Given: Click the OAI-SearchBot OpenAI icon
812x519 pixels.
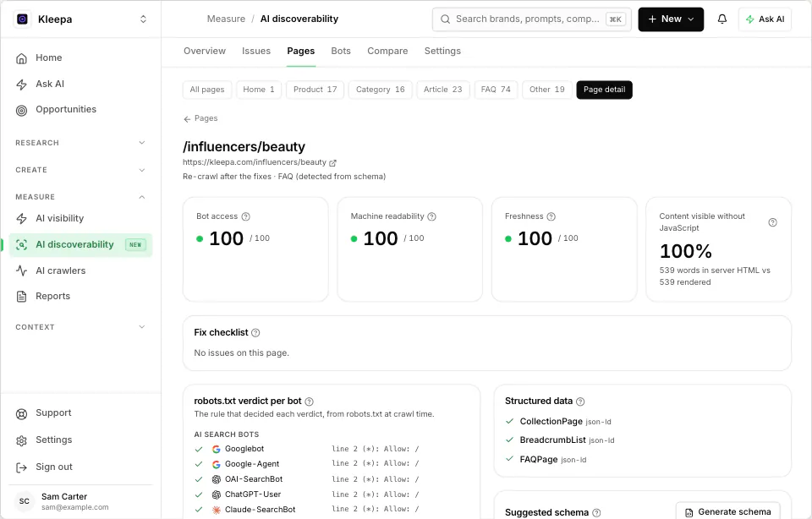Looking at the screenshot, I should pyautogui.click(x=217, y=479).
